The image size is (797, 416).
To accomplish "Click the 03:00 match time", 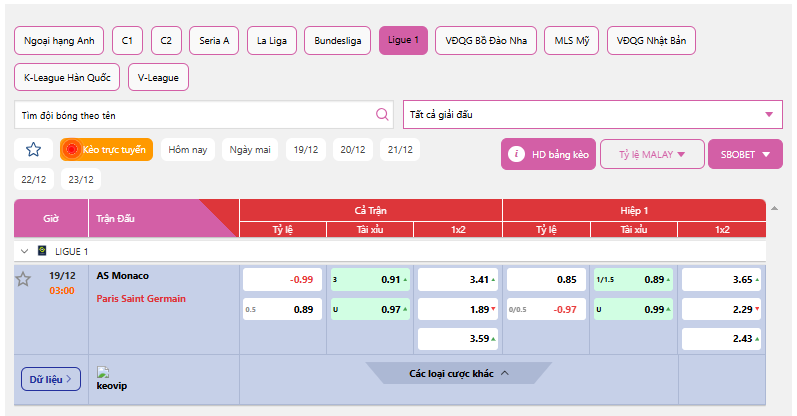I will (x=62, y=291).
